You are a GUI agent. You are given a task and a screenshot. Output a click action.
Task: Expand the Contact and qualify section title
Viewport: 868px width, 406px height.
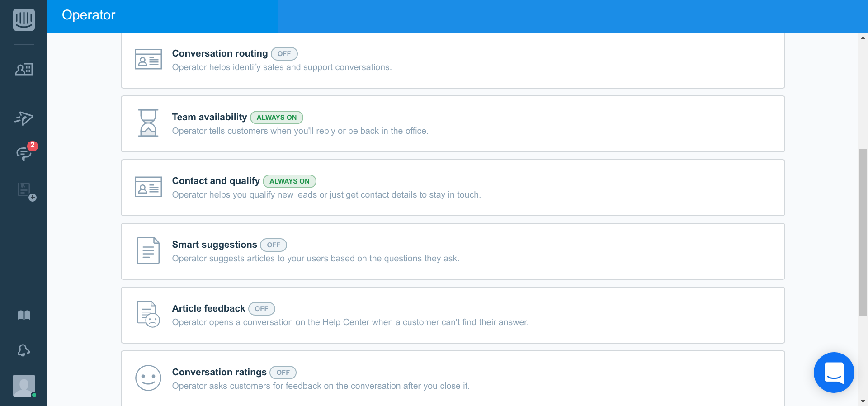coord(216,181)
